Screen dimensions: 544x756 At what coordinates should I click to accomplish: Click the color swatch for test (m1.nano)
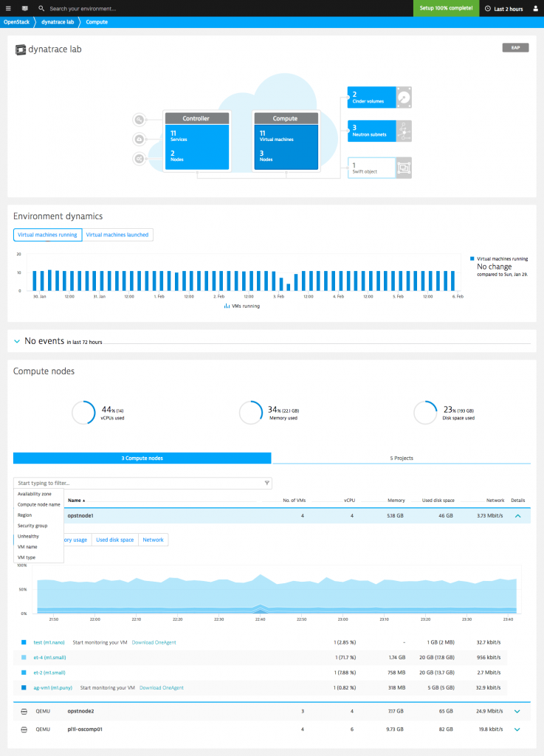tap(24, 642)
